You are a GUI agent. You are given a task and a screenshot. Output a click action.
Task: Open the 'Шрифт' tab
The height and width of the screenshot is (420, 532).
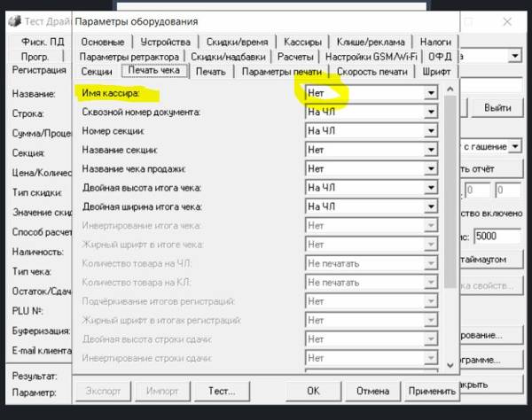(436, 72)
